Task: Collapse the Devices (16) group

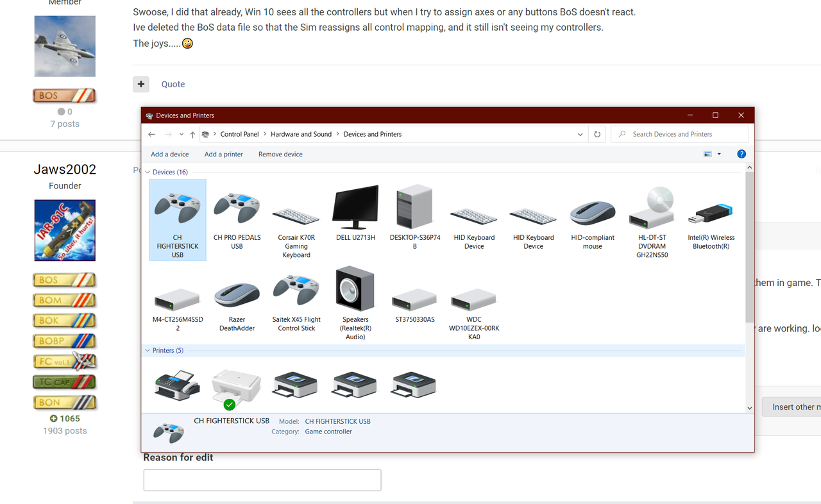Action: click(x=148, y=172)
